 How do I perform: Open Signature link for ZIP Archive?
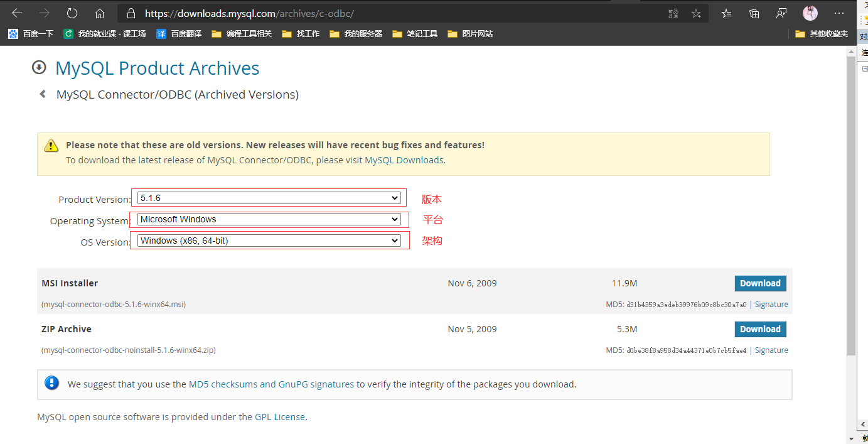(x=771, y=350)
